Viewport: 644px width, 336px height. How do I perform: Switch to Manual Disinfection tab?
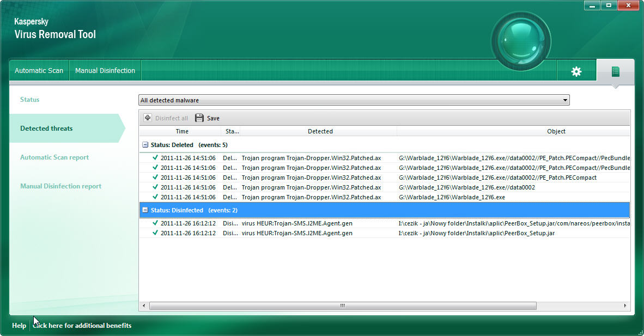coord(105,70)
